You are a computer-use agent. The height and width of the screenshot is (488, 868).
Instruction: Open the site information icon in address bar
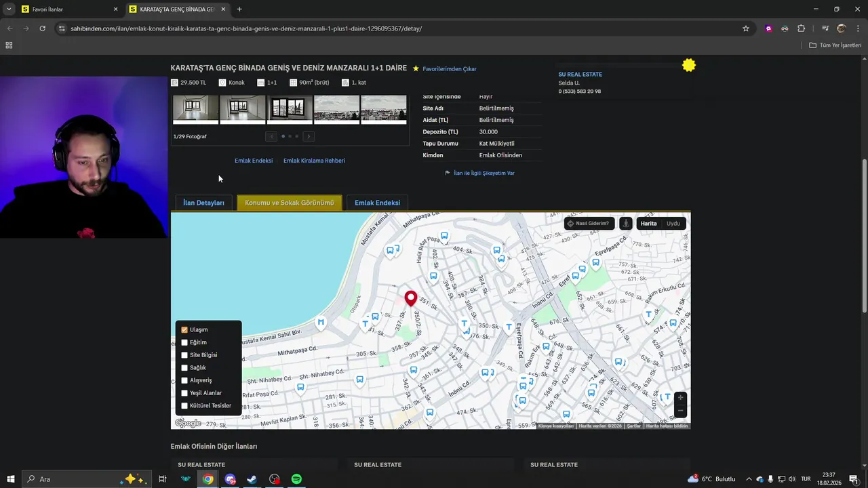[x=62, y=28]
